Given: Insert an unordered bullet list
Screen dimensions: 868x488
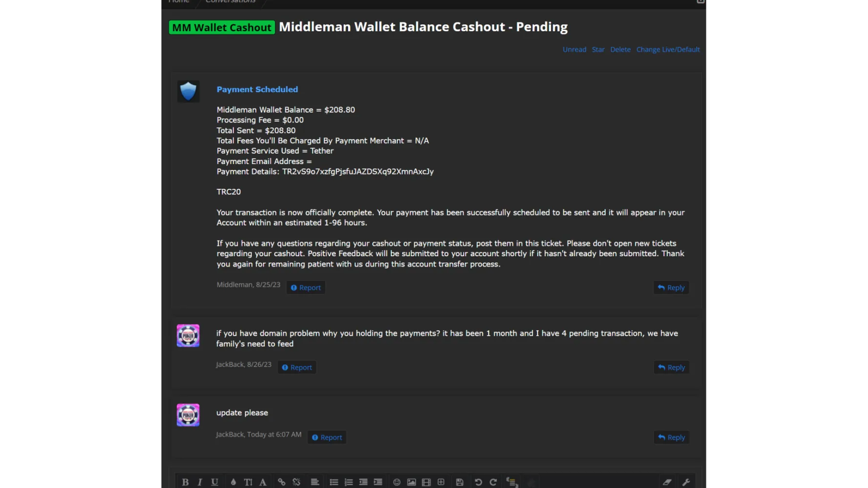Looking at the screenshot, I should (334, 482).
